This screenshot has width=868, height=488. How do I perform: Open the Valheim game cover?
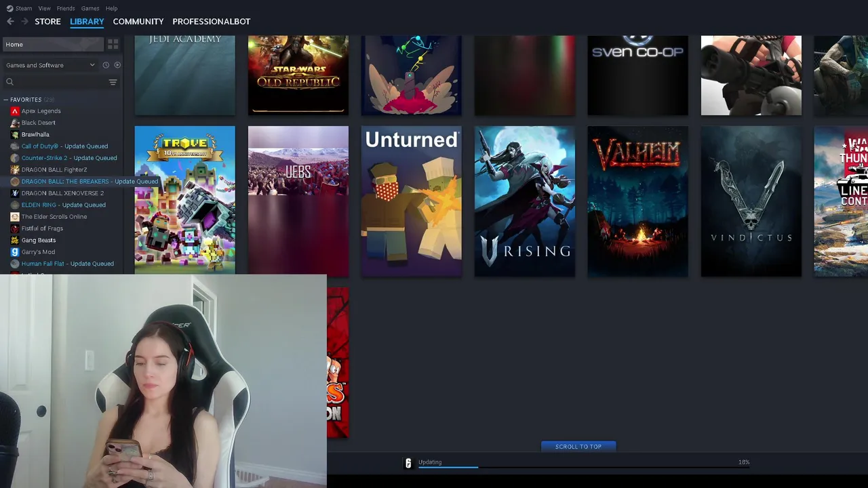tap(638, 201)
